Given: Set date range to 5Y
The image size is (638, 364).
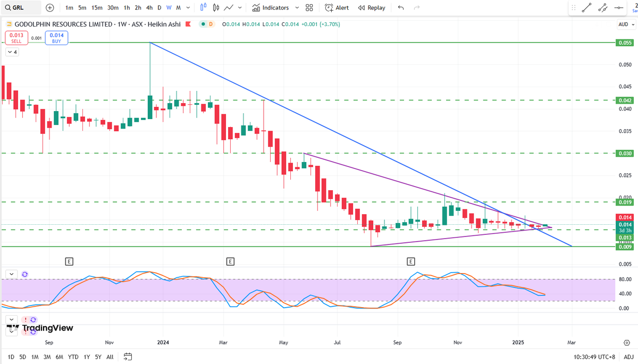Looking at the screenshot, I should (x=98, y=357).
